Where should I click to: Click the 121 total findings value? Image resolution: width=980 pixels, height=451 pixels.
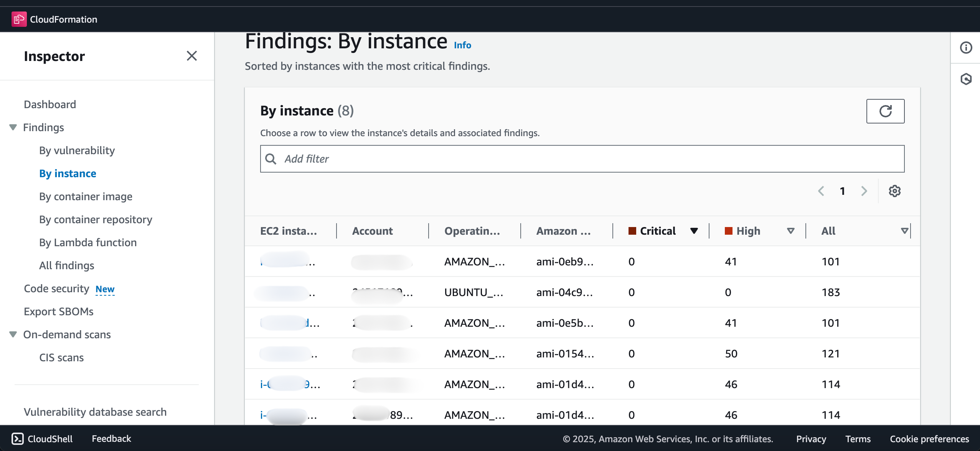pyautogui.click(x=831, y=354)
